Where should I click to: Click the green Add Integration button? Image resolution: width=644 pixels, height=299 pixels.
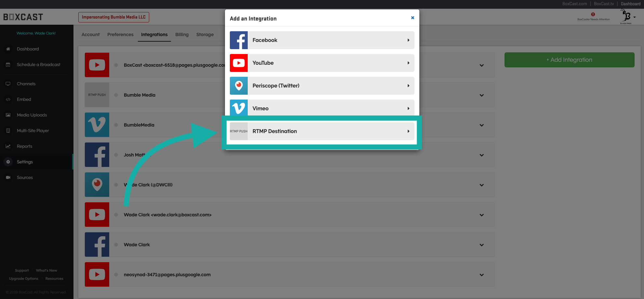(x=569, y=60)
